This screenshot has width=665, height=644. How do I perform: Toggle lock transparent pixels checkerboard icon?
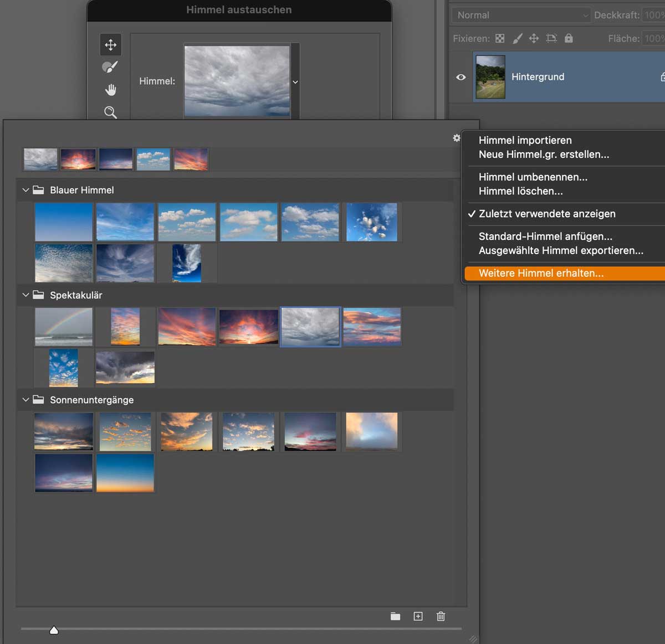click(x=500, y=38)
